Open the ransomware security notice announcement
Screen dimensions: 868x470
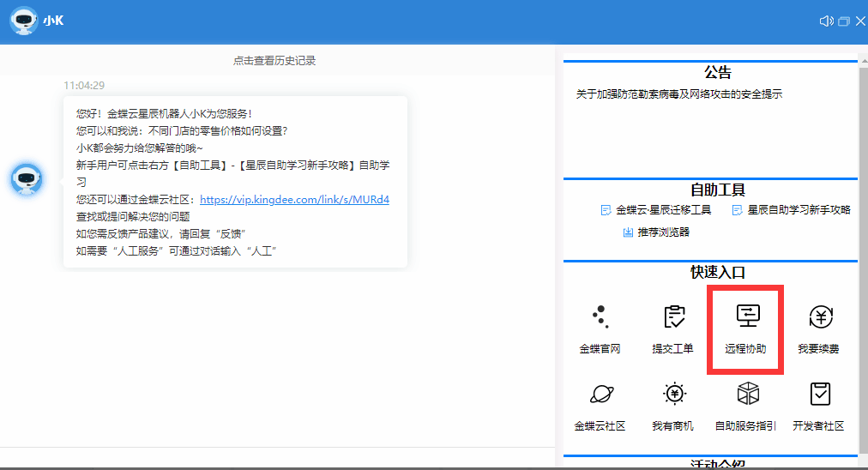[x=679, y=94]
